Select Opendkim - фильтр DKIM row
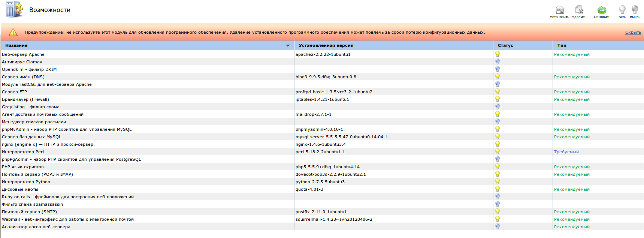Screen dimensions: 644x238 pyautogui.click(x=29, y=69)
